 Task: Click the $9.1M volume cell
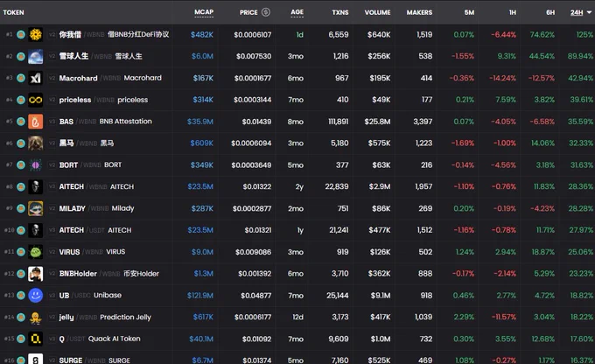click(381, 295)
